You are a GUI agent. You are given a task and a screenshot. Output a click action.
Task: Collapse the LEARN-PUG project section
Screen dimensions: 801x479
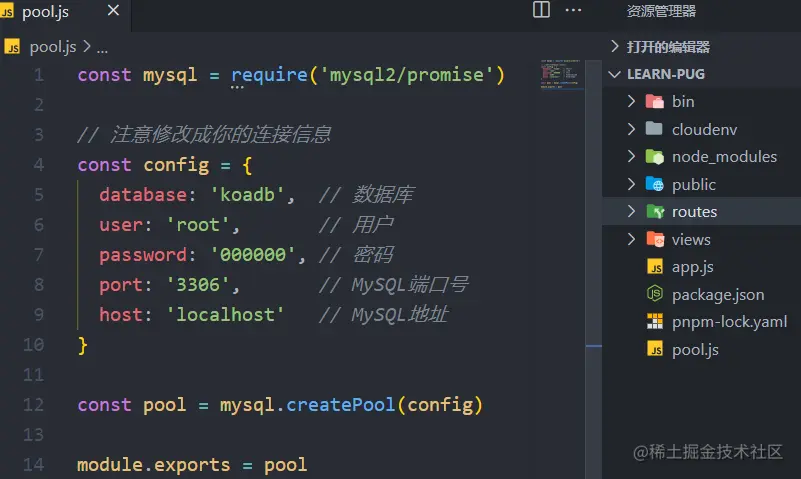615,75
